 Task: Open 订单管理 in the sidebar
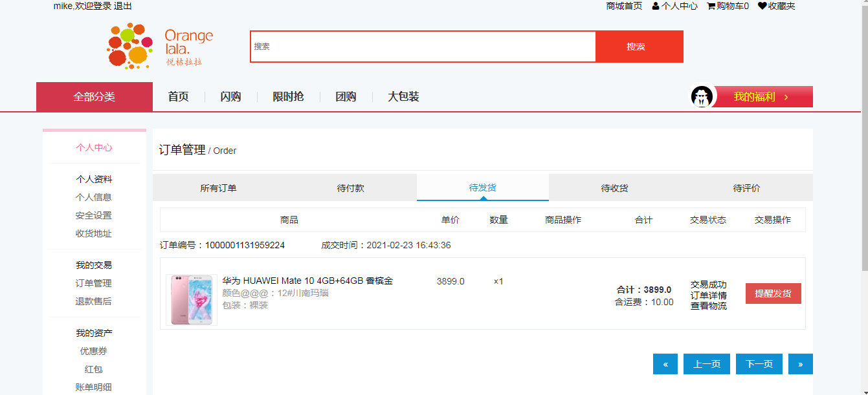(94, 283)
